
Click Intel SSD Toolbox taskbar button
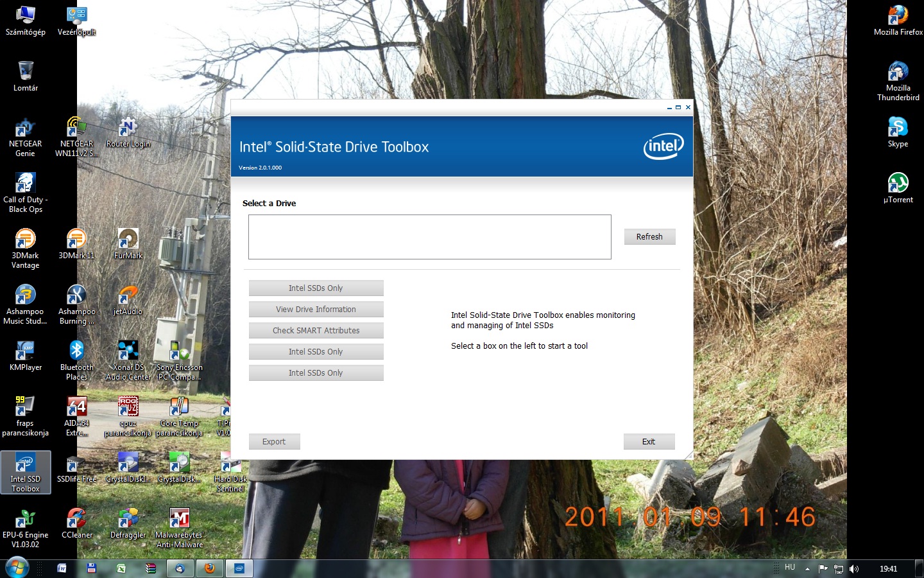[239, 568]
